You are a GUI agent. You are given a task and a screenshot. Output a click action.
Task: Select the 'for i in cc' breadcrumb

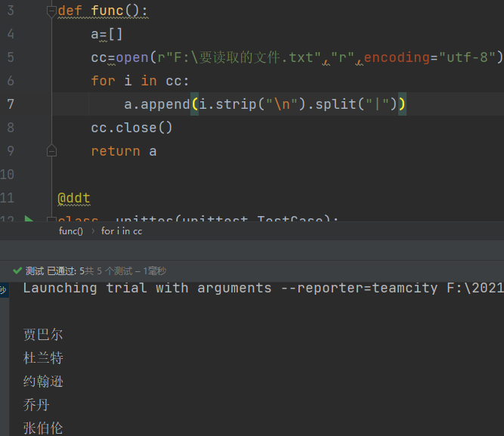(122, 231)
